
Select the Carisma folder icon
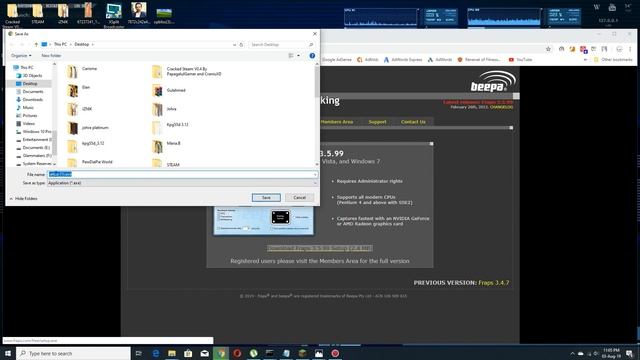pos(73,72)
